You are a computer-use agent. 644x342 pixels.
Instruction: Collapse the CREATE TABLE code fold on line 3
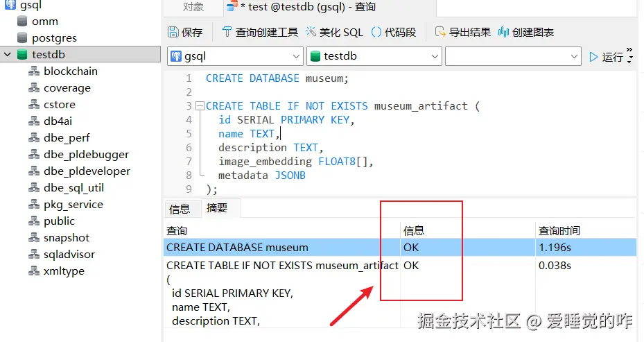click(200, 106)
